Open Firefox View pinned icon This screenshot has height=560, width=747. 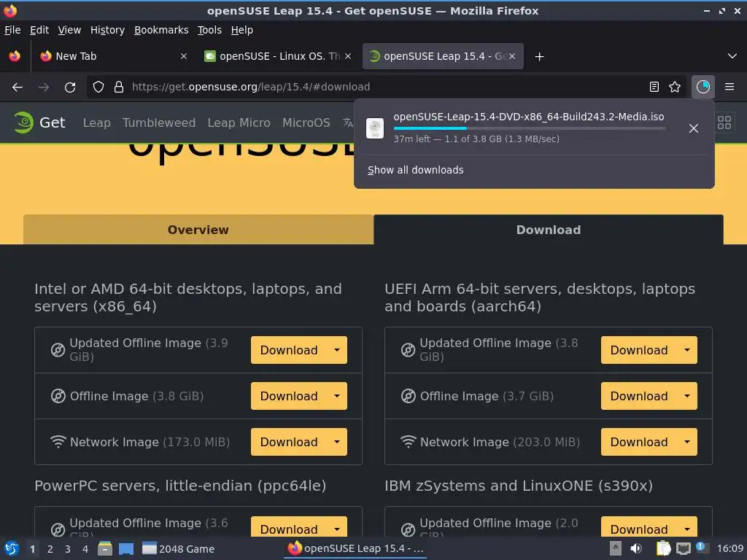pyautogui.click(x=15, y=56)
